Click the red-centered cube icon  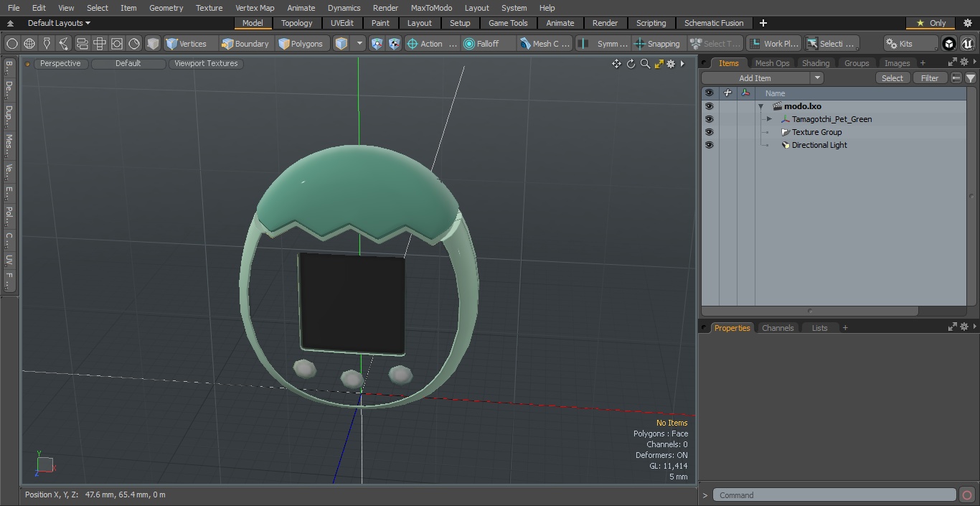(394, 44)
